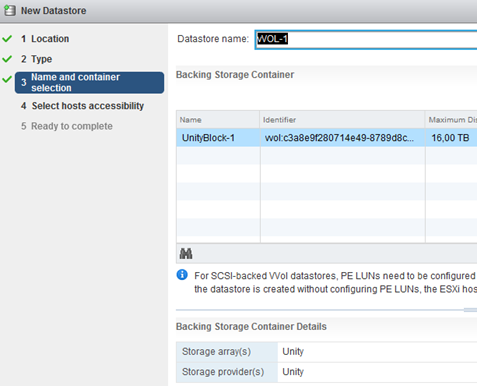
Task: Click the 16,00 TB cell
Action: [451, 138]
